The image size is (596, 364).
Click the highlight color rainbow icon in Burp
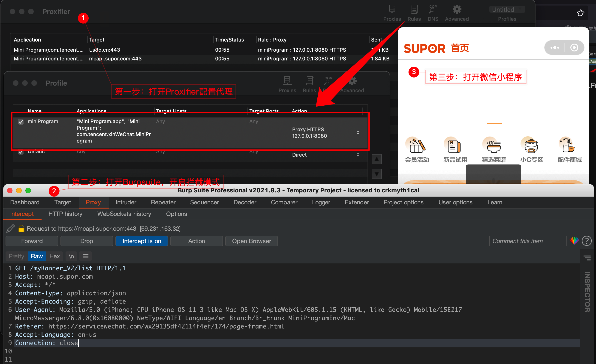pyautogui.click(x=574, y=241)
